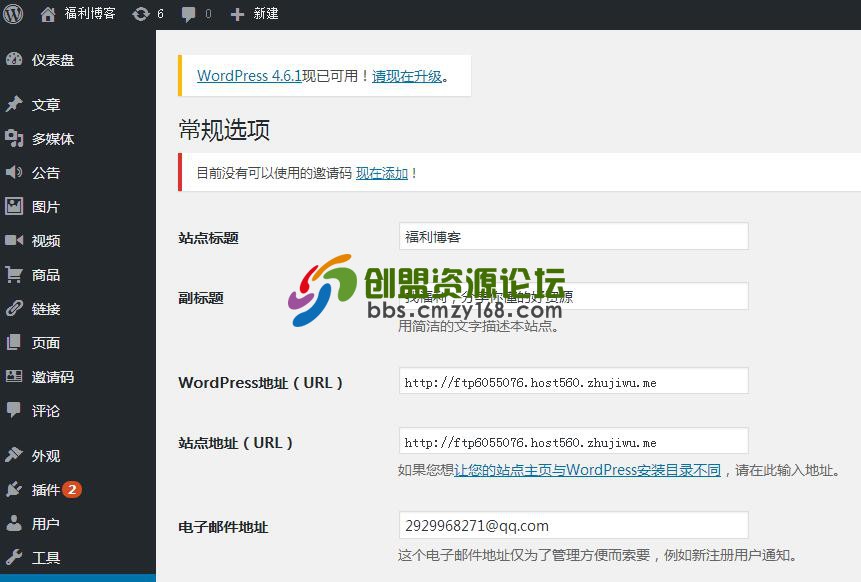Click the shopping cart icon for 商品
Viewport: 861px width, 582px height.
click(14, 275)
